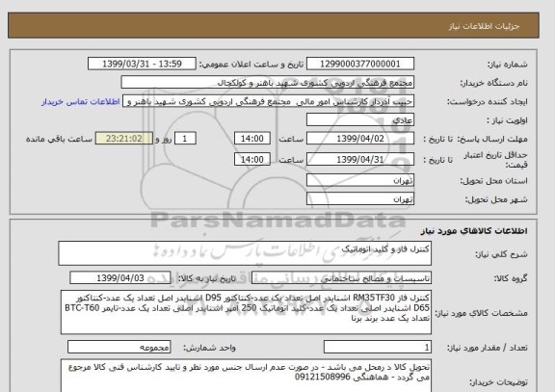Click the label توضیحات خریدار
This screenshot has width=555, height=392.
pyautogui.click(x=498, y=382)
